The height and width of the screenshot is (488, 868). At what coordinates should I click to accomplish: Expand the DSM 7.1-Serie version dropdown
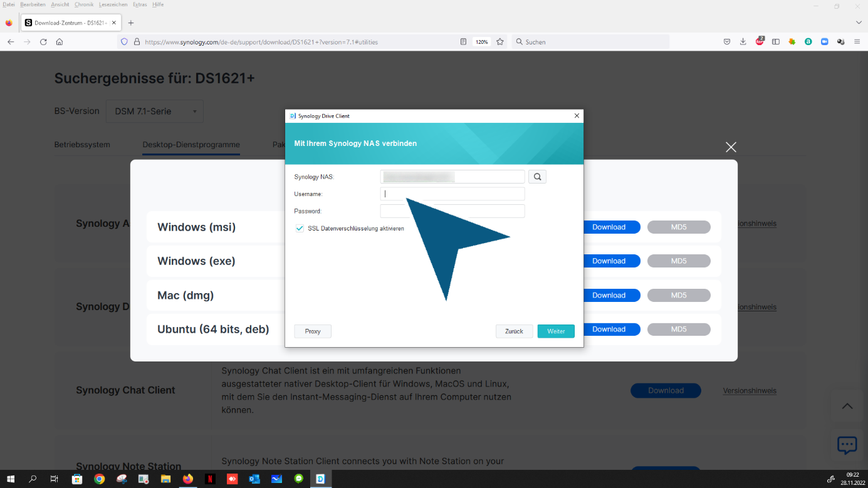(x=155, y=112)
